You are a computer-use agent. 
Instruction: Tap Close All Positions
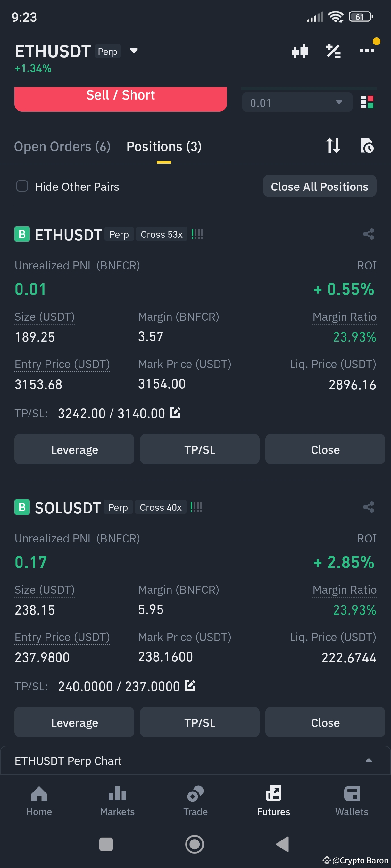(320, 186)
